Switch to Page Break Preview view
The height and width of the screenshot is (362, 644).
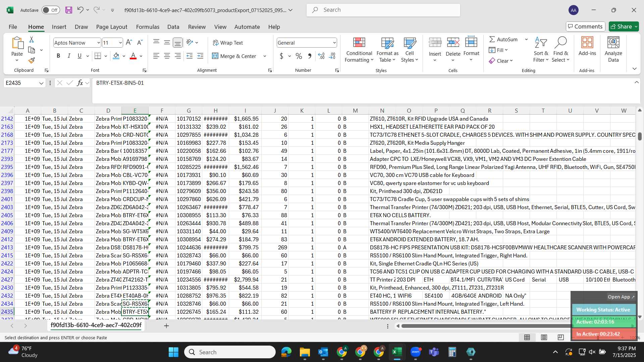point(561,337)
